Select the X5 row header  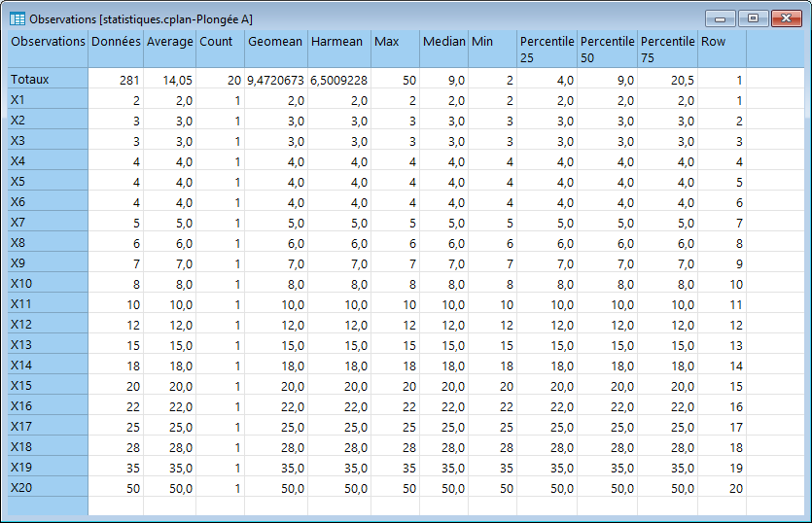tap(48, 181)
